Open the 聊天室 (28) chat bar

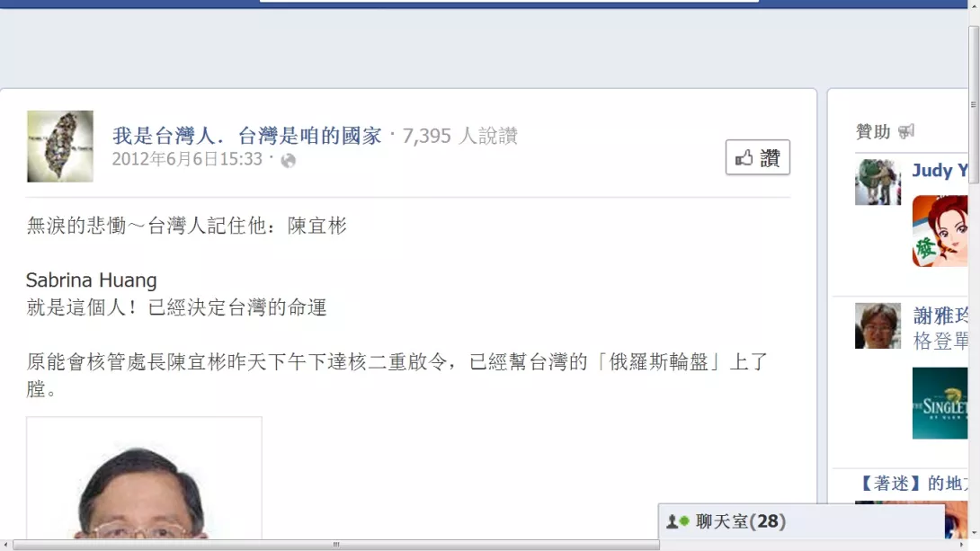point(801,521)
